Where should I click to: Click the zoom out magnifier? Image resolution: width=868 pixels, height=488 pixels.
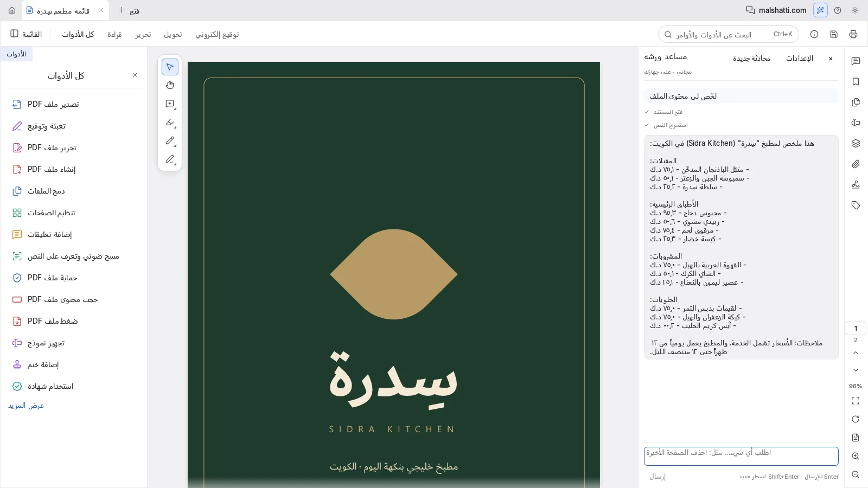tap(856, 474)
